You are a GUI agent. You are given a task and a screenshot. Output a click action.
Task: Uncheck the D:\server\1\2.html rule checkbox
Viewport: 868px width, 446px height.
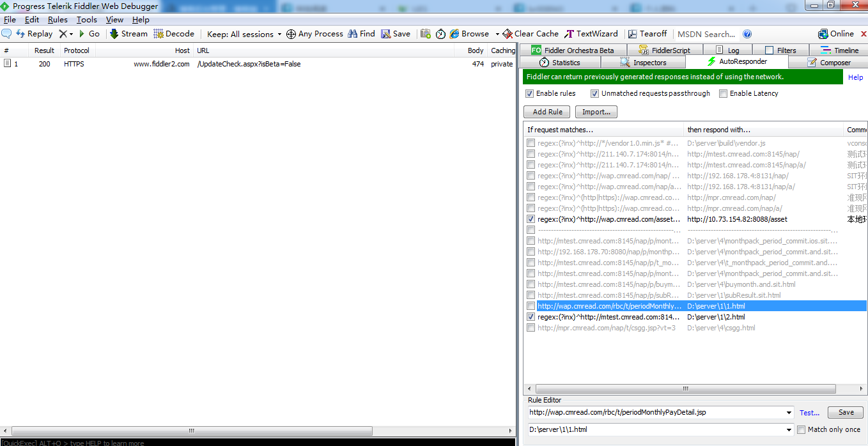pos(531,317)
